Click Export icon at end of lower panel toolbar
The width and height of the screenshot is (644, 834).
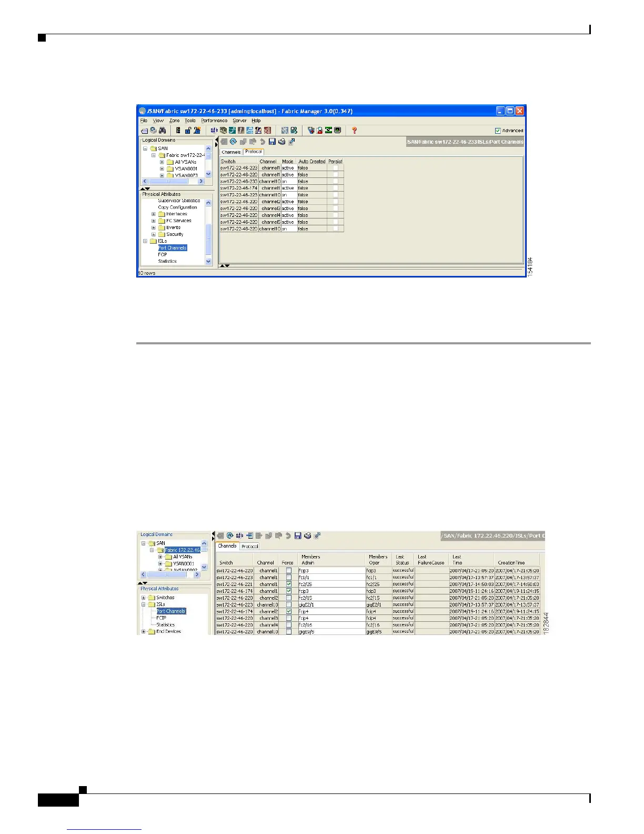(317, 536)
